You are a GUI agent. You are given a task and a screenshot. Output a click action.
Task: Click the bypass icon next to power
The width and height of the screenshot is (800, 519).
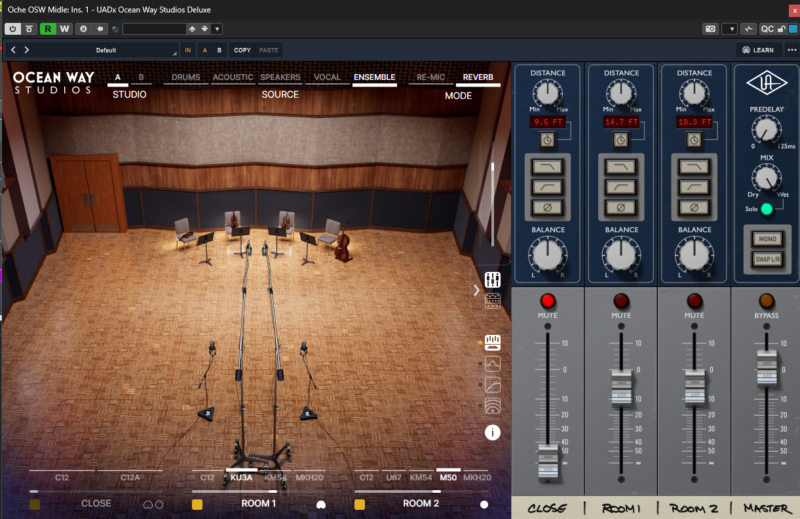coord(29,29)
